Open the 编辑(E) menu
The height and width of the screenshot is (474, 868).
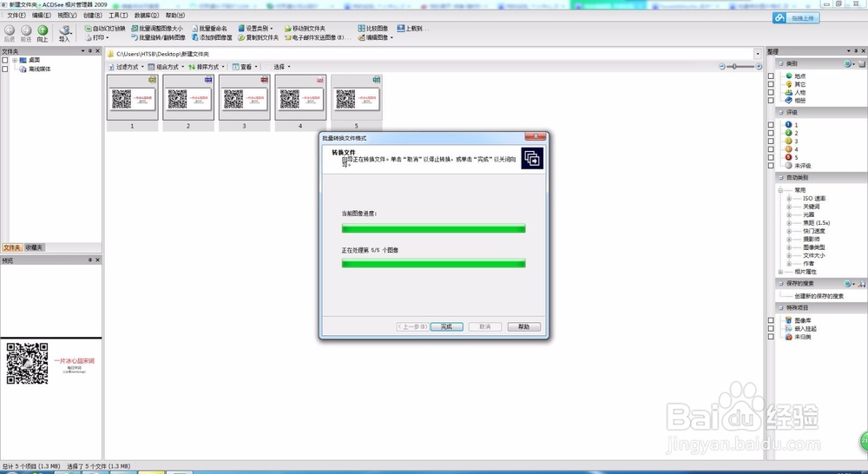click(42, 16)
